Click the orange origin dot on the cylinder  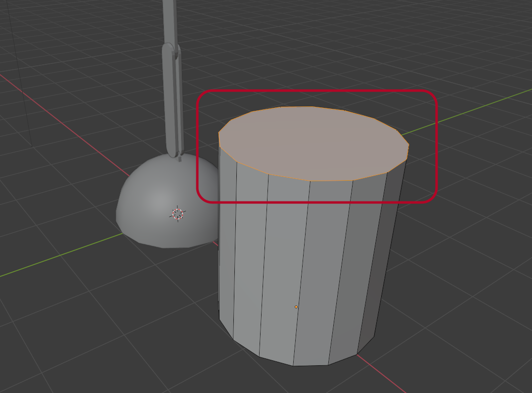(x=296, y=307)
